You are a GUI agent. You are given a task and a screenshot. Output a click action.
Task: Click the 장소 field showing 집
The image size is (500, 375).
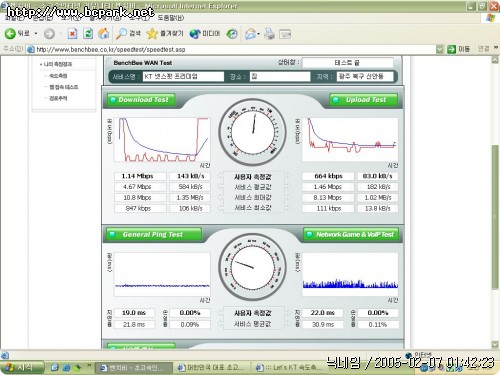[280, 76]
